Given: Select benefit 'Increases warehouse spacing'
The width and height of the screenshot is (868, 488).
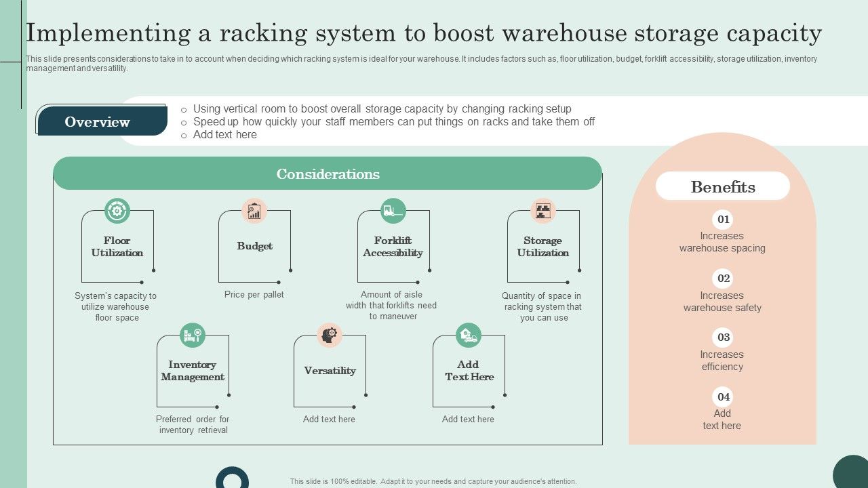Looking at the screenshot, I should pos(722,242).
